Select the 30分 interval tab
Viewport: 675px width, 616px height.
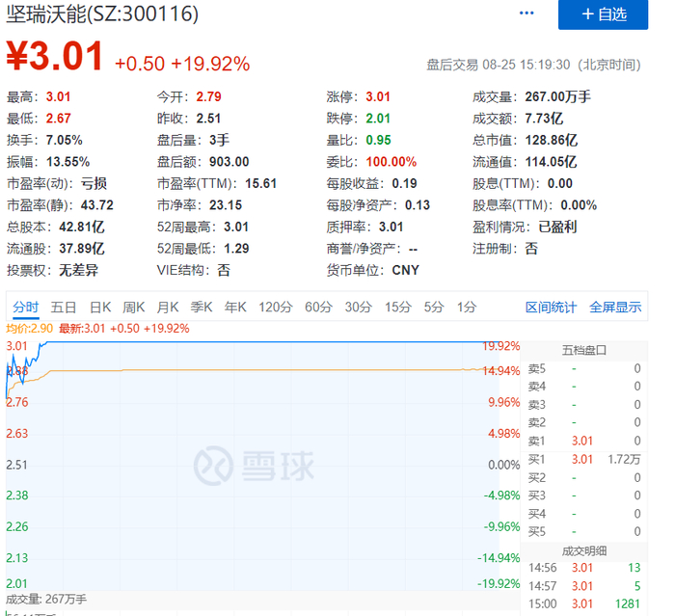tap(359, 307)
